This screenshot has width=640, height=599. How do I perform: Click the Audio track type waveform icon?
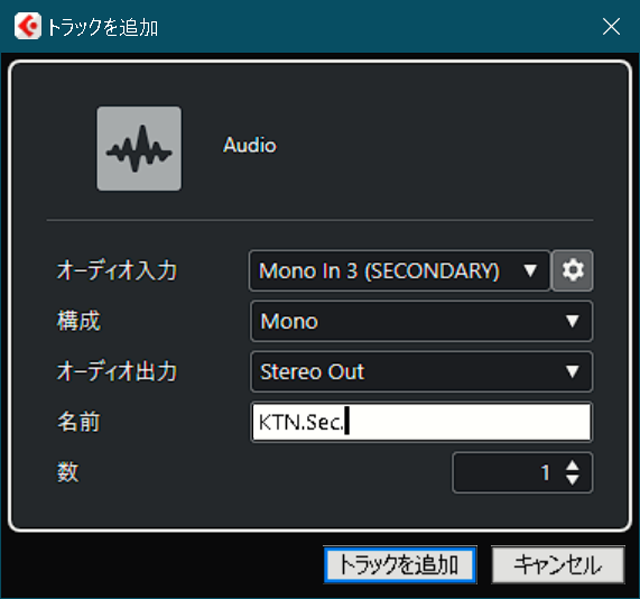(x=139, y=149)
